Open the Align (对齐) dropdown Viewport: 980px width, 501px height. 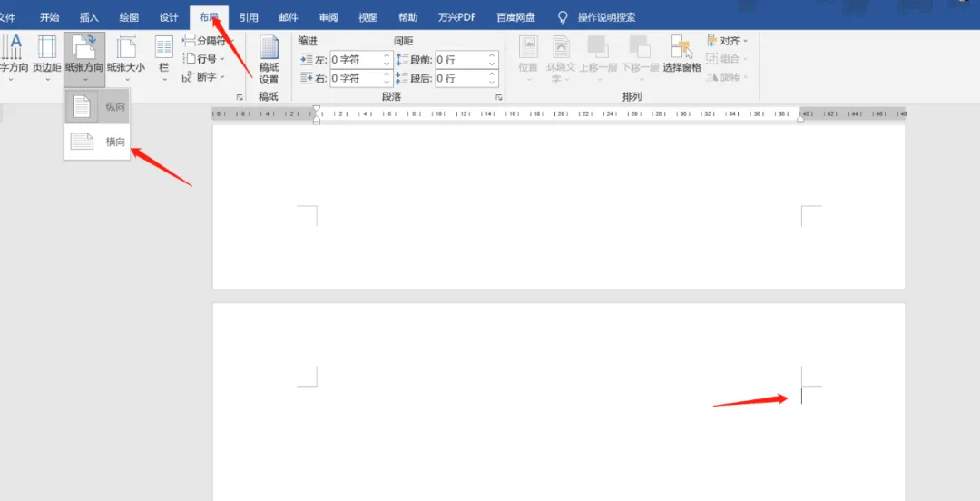[728, 41]
